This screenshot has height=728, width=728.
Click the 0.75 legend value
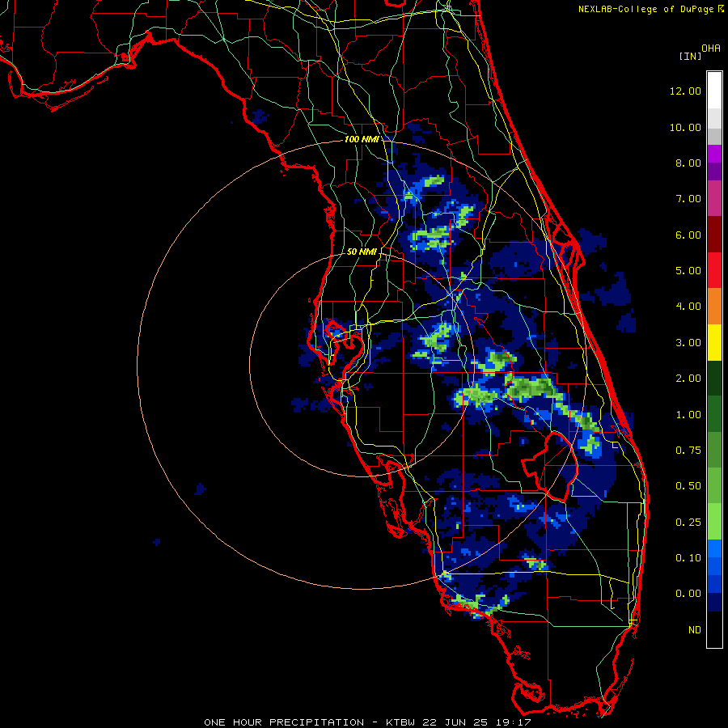[x=688, y=451]
